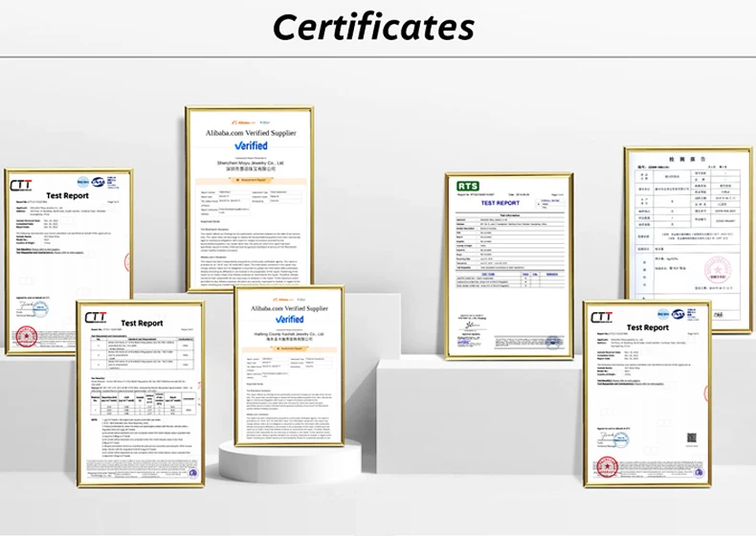Click CTT logo on lower-right test report
Screen dimensions: 756x536
click(602, 317)
